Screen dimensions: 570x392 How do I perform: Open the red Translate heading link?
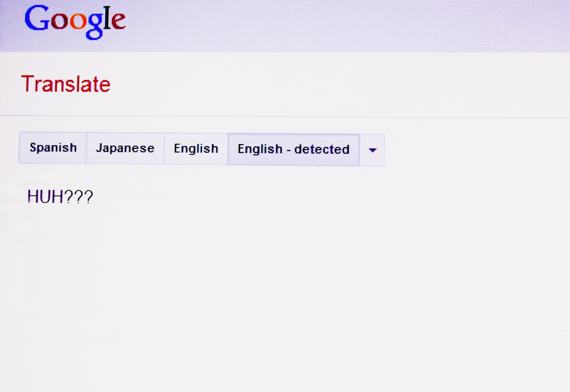[x=66, y=84]
